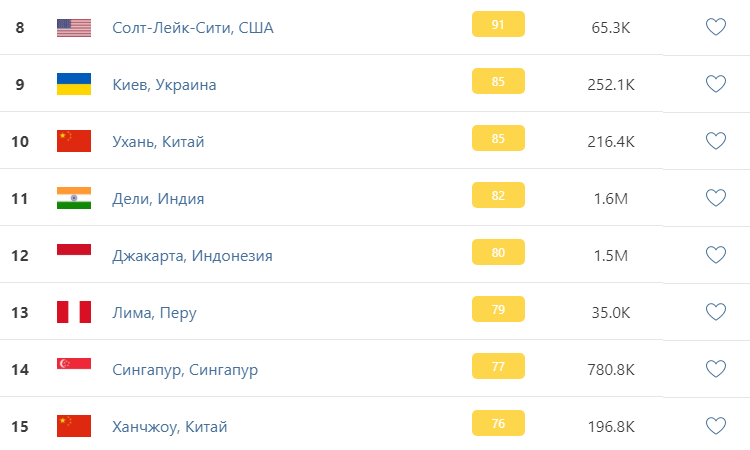Click the India flag icon

[74, 198]
